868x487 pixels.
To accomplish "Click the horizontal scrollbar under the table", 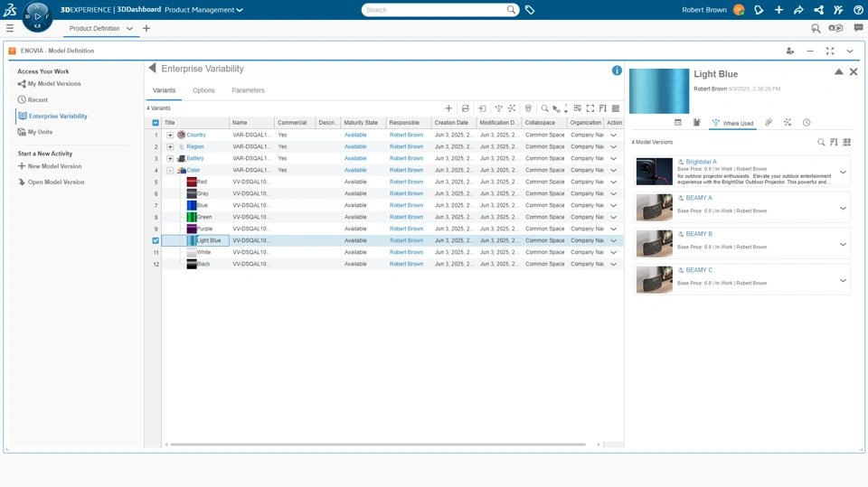I will click(x=378, y=445).
